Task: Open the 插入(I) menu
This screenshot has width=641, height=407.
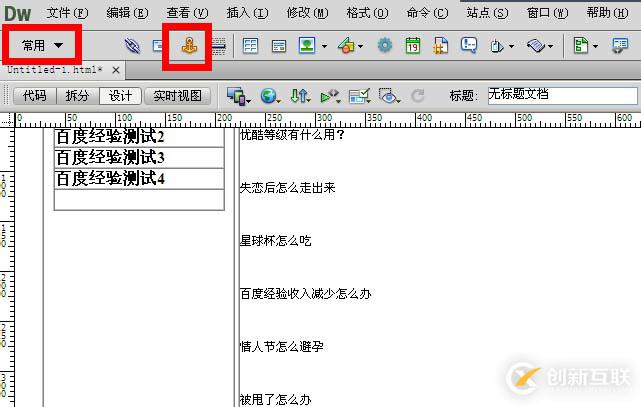Action: (x=247, y=13)
